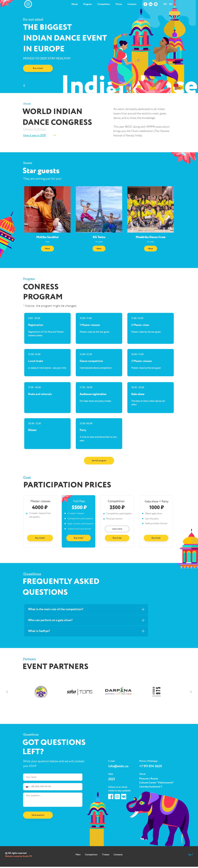Switch the site language to RU
Screen dimensions: 198x868
pos(171,4)
